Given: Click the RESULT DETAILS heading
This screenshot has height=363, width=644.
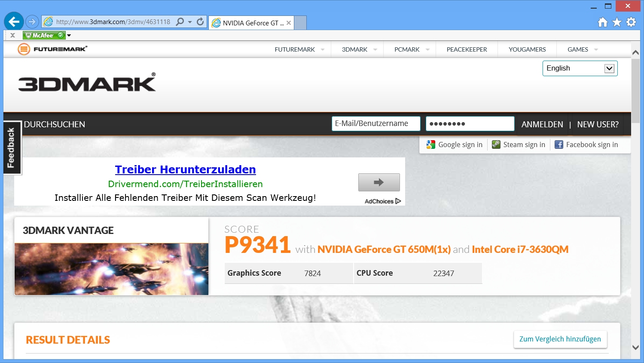Looking at the screenshot, I should point(68,340).
